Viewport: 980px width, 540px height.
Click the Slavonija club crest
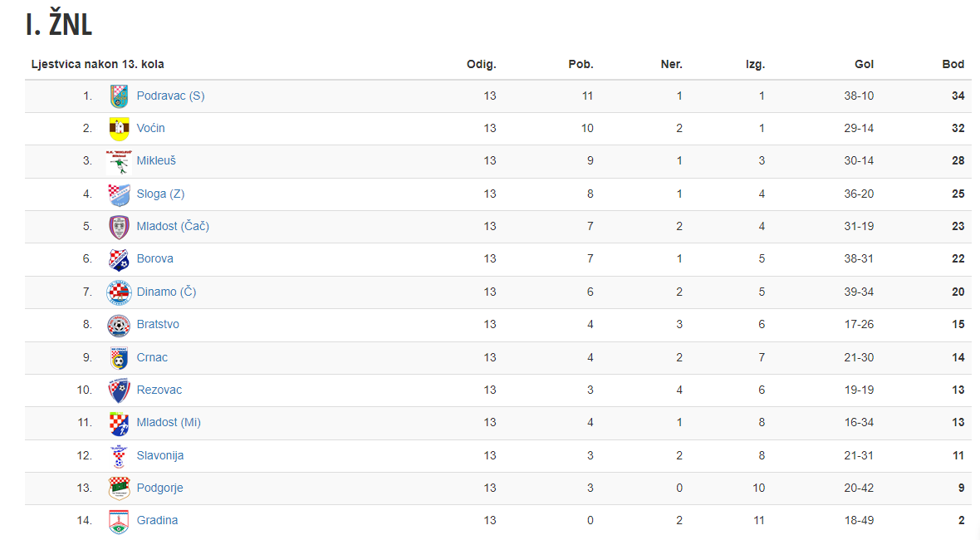[x=119, y=456]
